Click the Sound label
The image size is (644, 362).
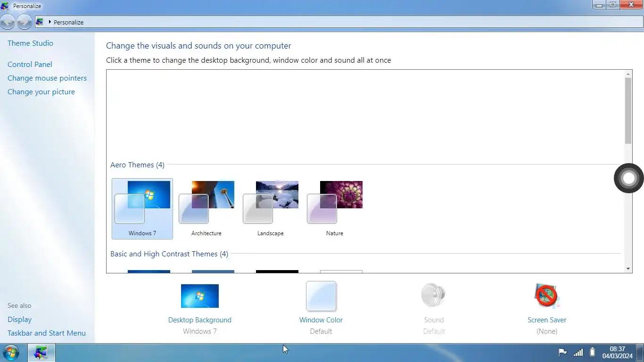(x=434, y=320)
